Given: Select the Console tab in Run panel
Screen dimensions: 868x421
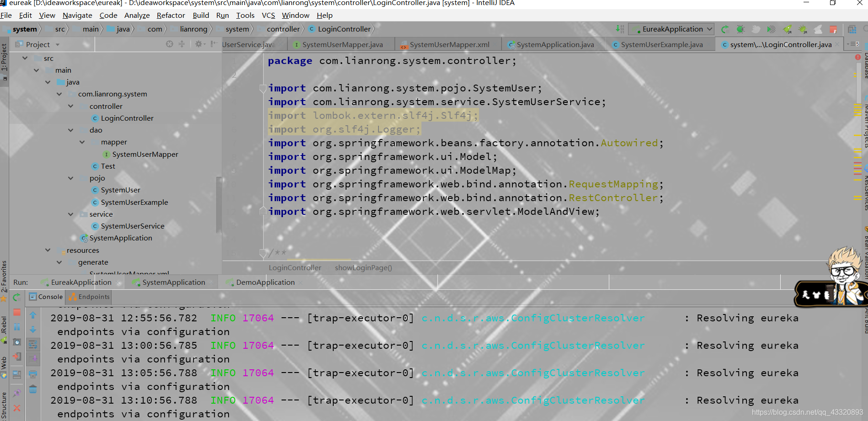Looking at the screenshot, I should click(x=46, y=297).
